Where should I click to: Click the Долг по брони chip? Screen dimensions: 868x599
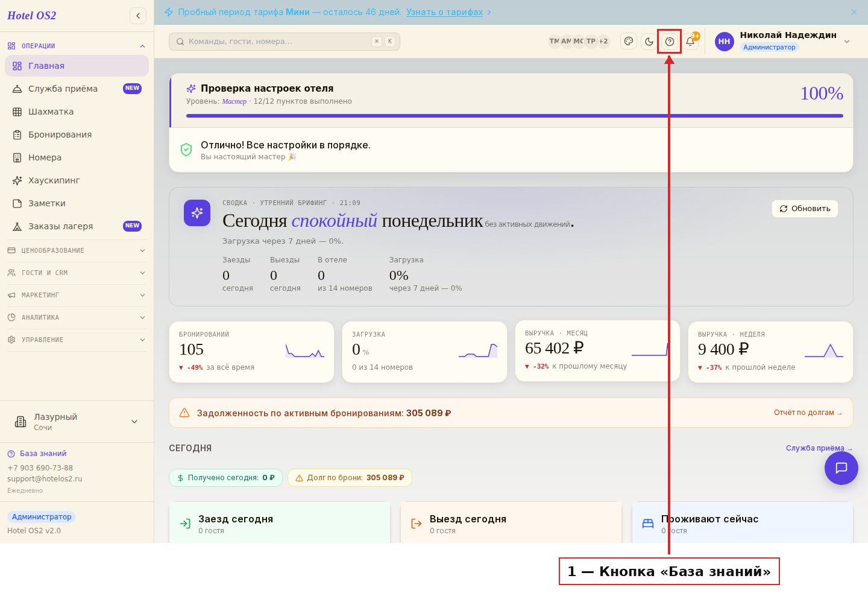(x=350, y=478)
